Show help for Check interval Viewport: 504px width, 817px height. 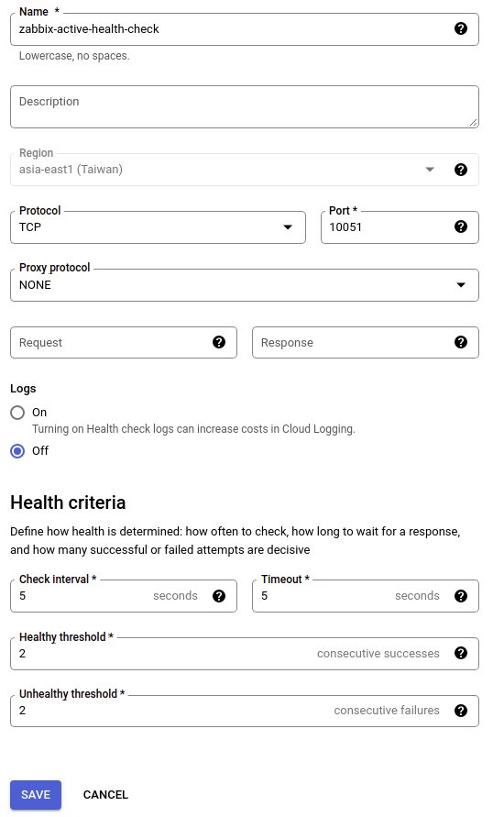219,595
